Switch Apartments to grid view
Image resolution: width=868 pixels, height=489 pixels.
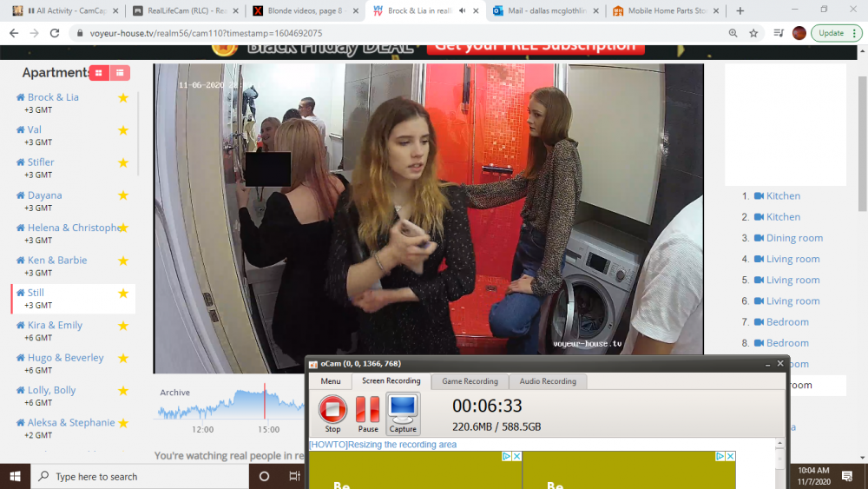(x=99, y=73)
